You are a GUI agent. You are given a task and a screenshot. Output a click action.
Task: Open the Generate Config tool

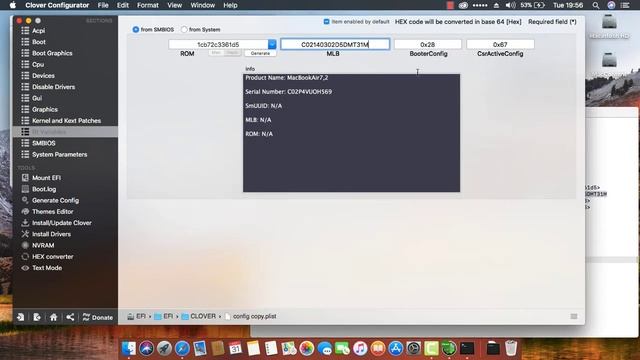click(55, 200)
